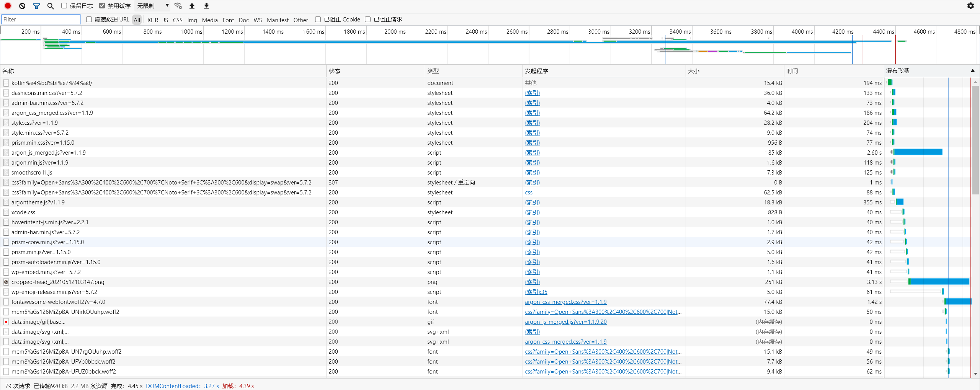This screenshot has width=980, height=390.
Task: Enable the 隐藏数据 URL checkbox
Action: coord(89,19)
